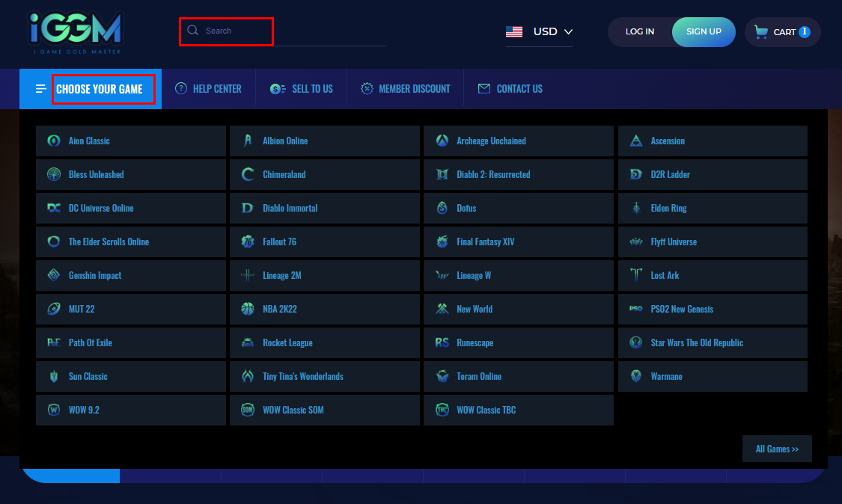Select Lineage 2M game
This screenshot has height=504, width=842.
pos(325,275)
